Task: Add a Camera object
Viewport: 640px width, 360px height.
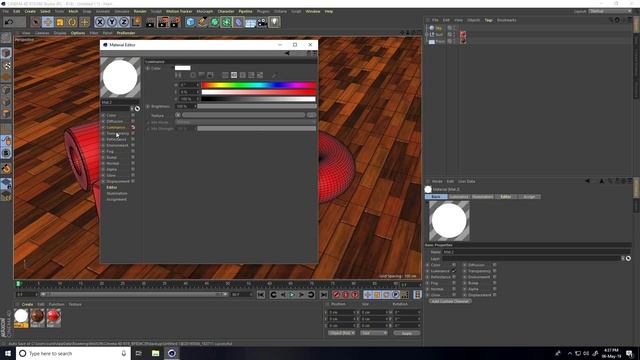Action: pos(262,22)
